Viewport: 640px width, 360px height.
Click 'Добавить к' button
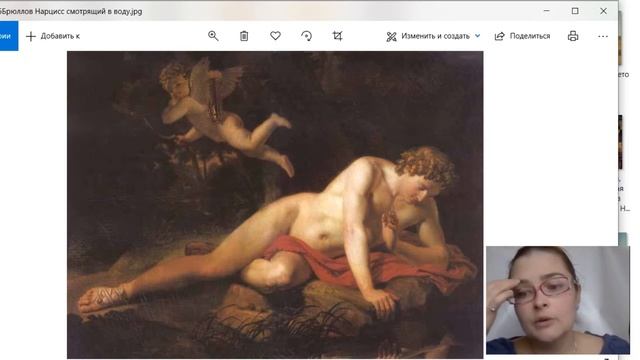click(x=53, y=36)
